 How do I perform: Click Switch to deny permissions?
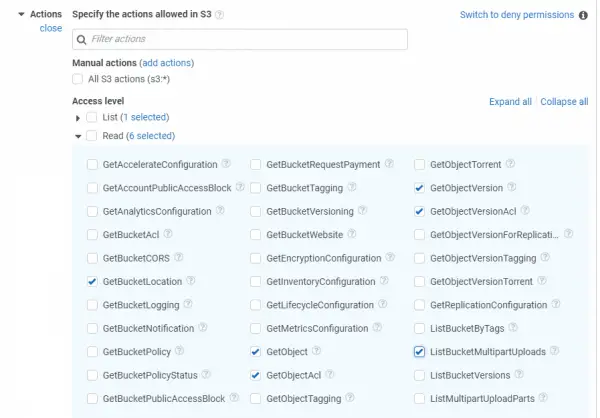point(517,15)
